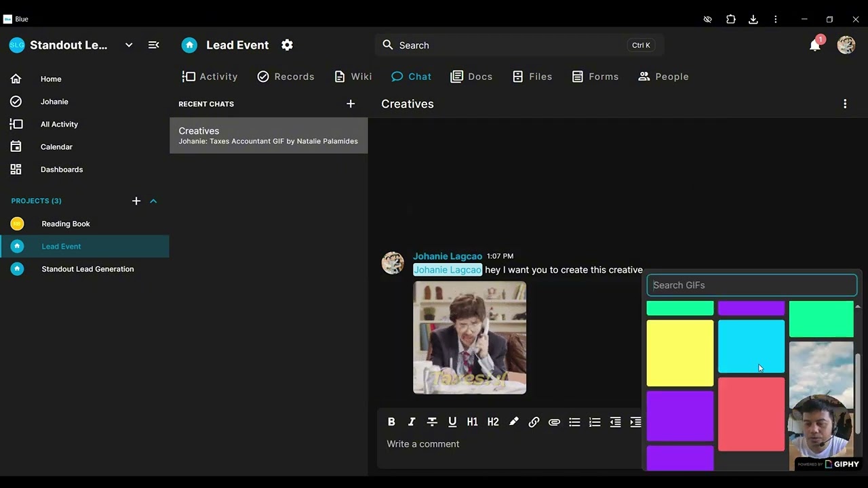Open the Wiki tab
Screen dimensions: 868x488
(x=353, y=77)
